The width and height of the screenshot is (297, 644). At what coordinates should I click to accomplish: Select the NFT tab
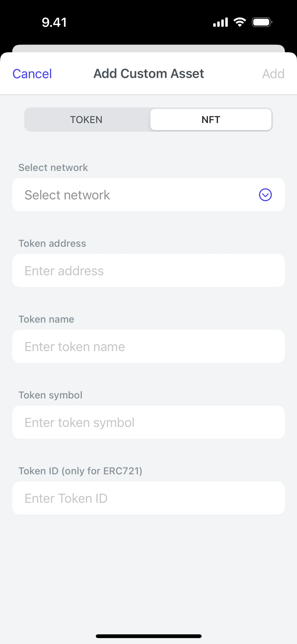[x=211, y=120]
